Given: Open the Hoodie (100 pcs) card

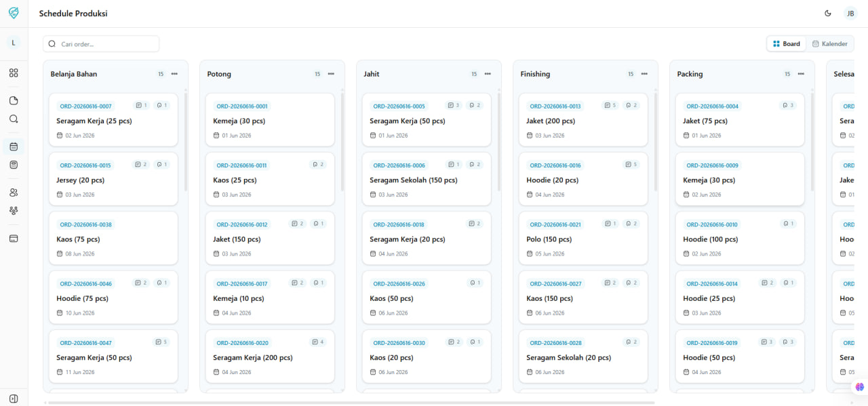Looking at the screenshot, I should (x=740, y=238).
